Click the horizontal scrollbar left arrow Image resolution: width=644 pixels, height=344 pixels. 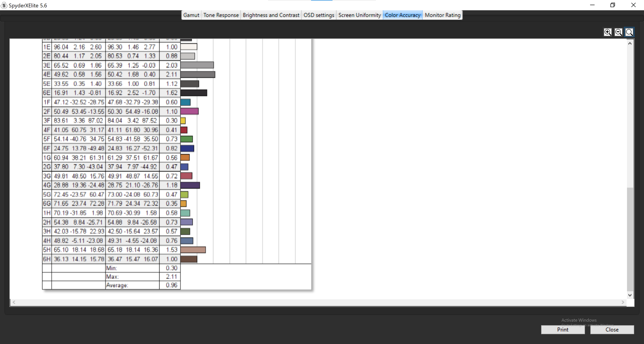tap(14, 302)
